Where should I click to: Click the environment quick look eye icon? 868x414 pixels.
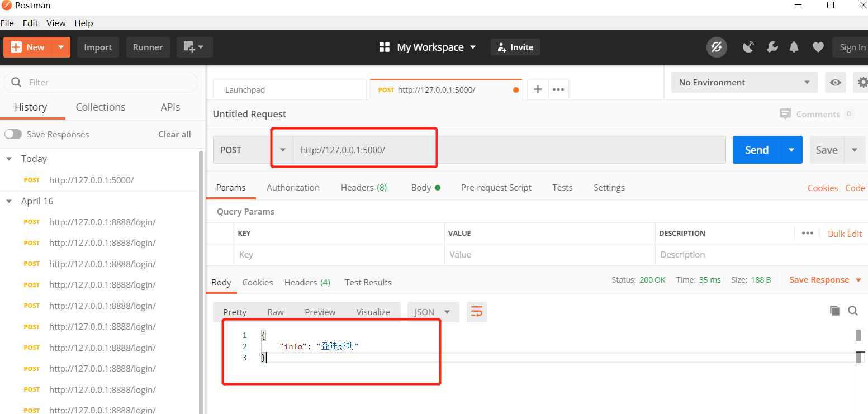836,82
